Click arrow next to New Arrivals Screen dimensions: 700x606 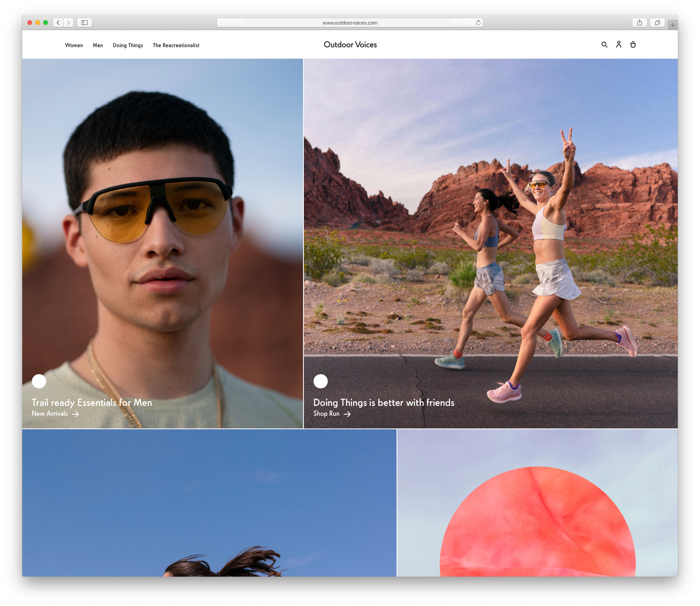point(75,414)
